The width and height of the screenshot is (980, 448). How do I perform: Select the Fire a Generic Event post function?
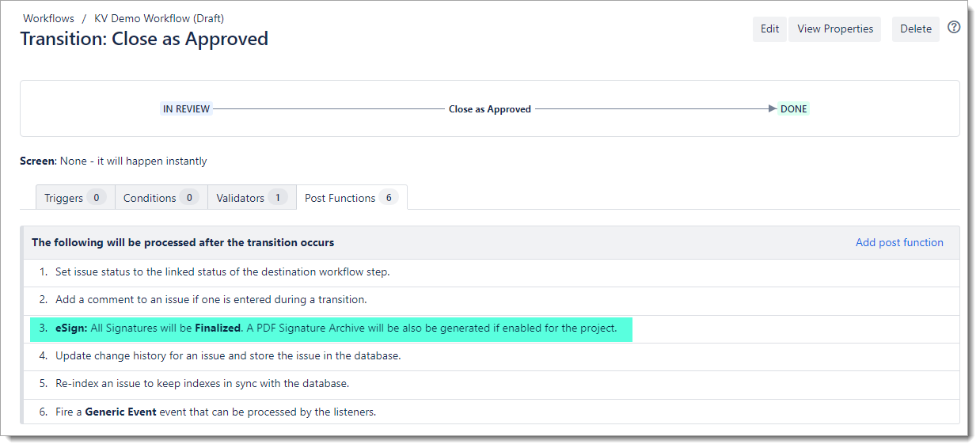pos(215,412)
